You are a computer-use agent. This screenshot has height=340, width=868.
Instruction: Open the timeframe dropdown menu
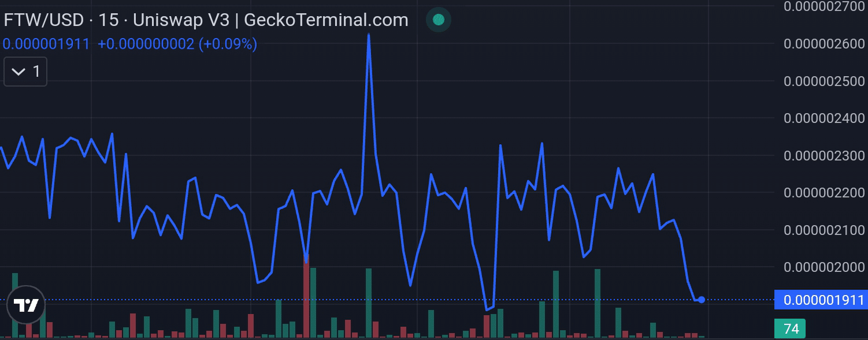25,71
